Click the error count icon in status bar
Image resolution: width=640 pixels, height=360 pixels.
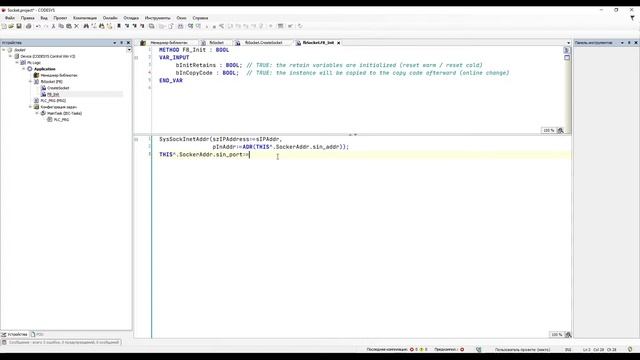412,349
